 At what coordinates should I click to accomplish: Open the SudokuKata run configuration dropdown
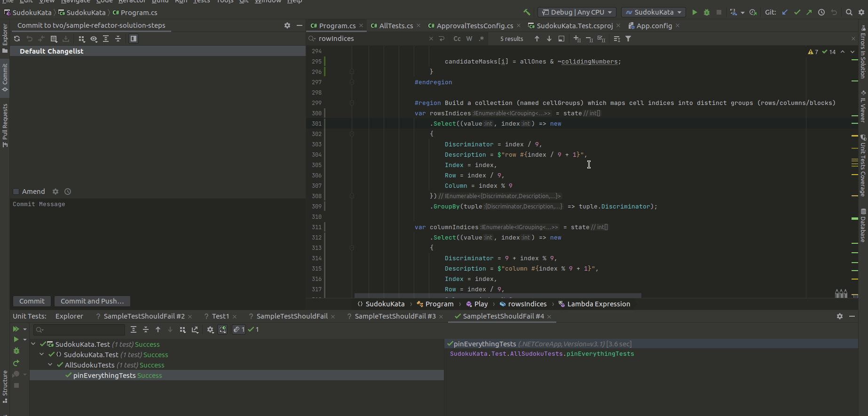(x=654, y=12)
